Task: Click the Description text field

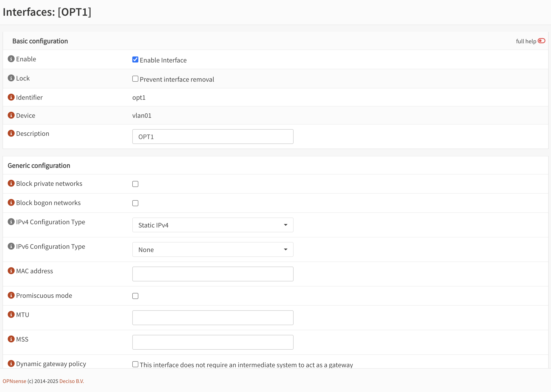Action: click(x=213, y=137)
